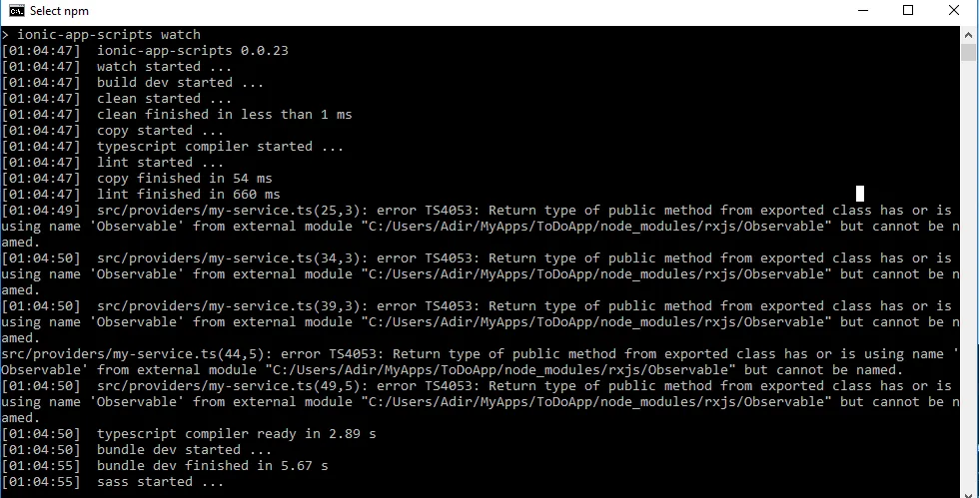Image resolution: width=980 pixels, height=498 pixels.
Task: Click the command prompt icon in title bar
Action: click(17, 11)
